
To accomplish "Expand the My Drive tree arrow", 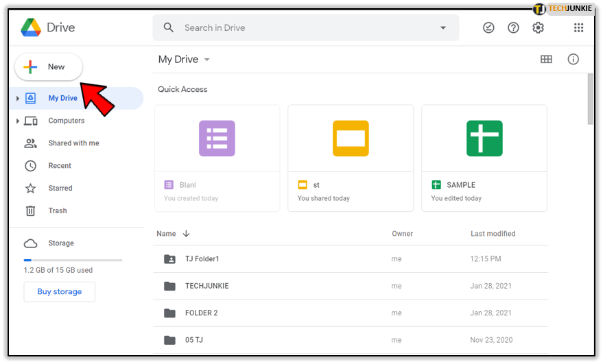I will tap(18, 99).
